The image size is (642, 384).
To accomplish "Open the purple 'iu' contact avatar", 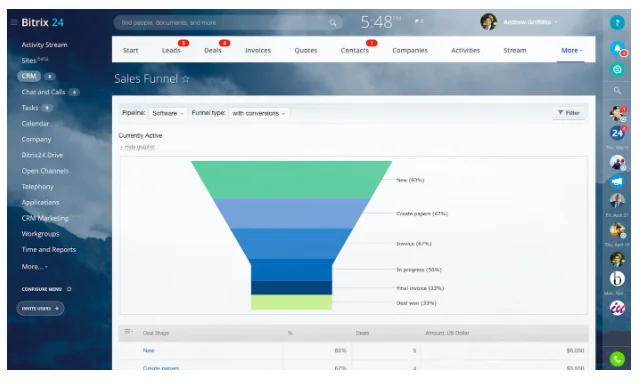I will click(617, 308).
